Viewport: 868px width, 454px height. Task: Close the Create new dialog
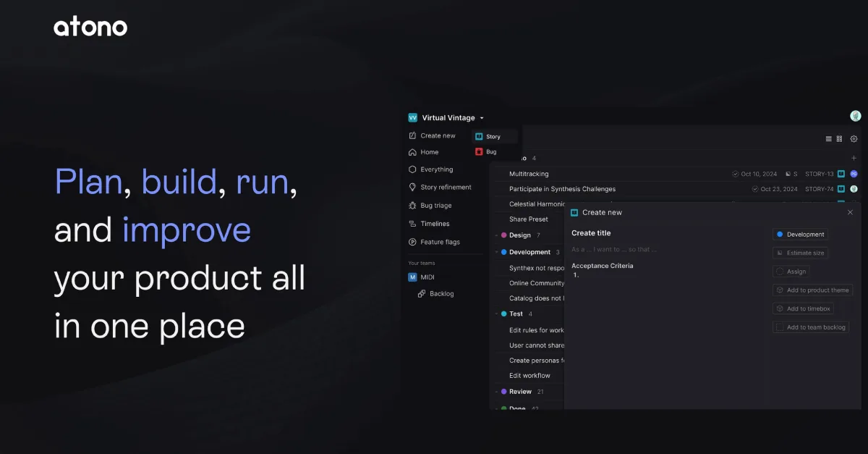click(850, 212)
